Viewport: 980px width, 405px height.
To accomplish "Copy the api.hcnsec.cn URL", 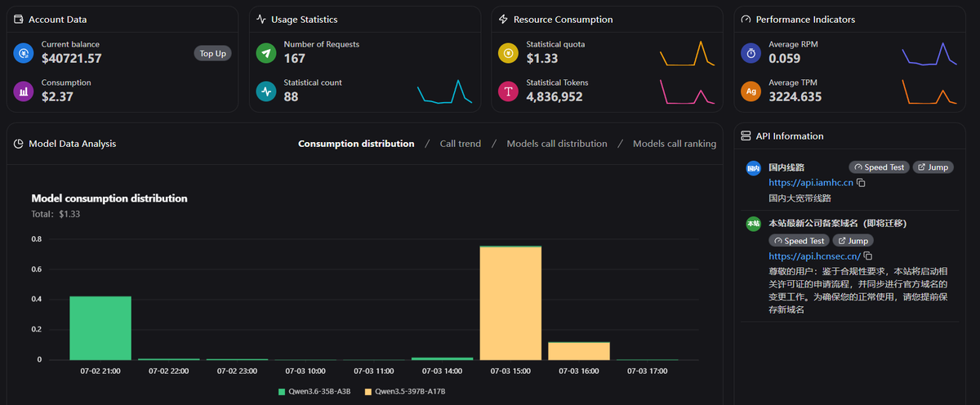I will 868,256.
